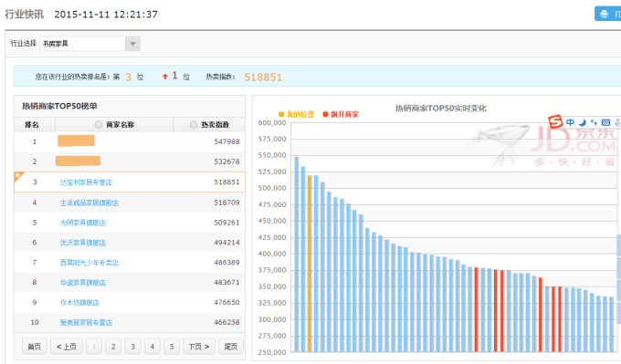Image resolution: width=621 pixels, height=364 pixels.
Task: Click the 热销商家TOP50实时变化 chart title
Action: pyautogui.click(x=441, y=108)
